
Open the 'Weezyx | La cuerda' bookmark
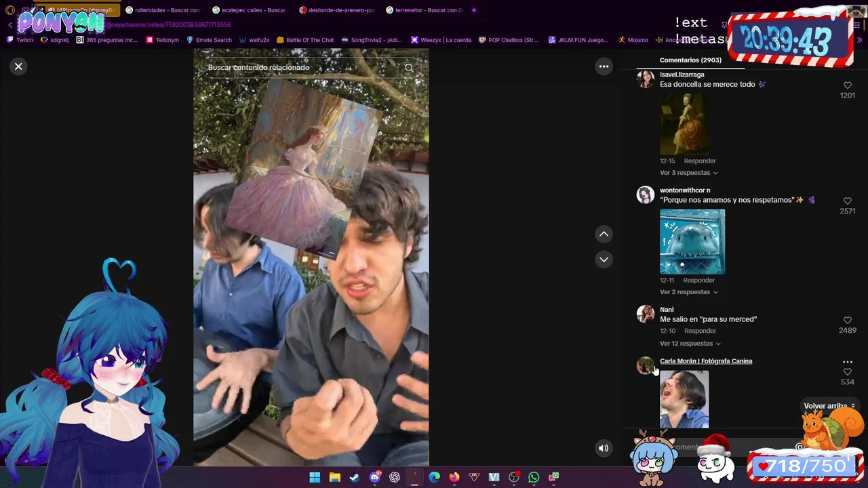tap(441, 40)
